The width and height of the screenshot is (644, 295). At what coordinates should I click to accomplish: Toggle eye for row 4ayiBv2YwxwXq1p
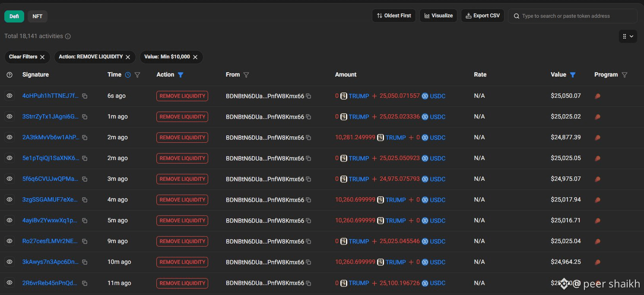[10, 220]
